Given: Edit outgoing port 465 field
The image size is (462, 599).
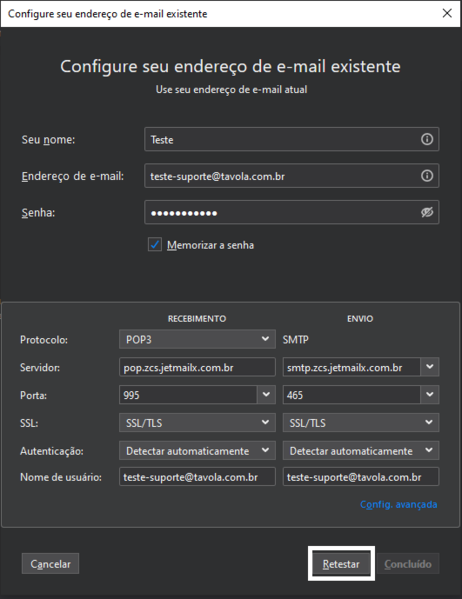Looking at the screenshot, I should click(x=352, y=395).
